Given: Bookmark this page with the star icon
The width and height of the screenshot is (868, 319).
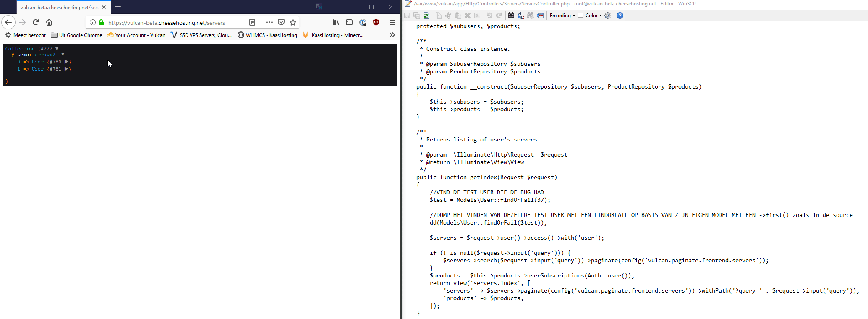Looking at the screenshot, I should (x=293, y=22).
